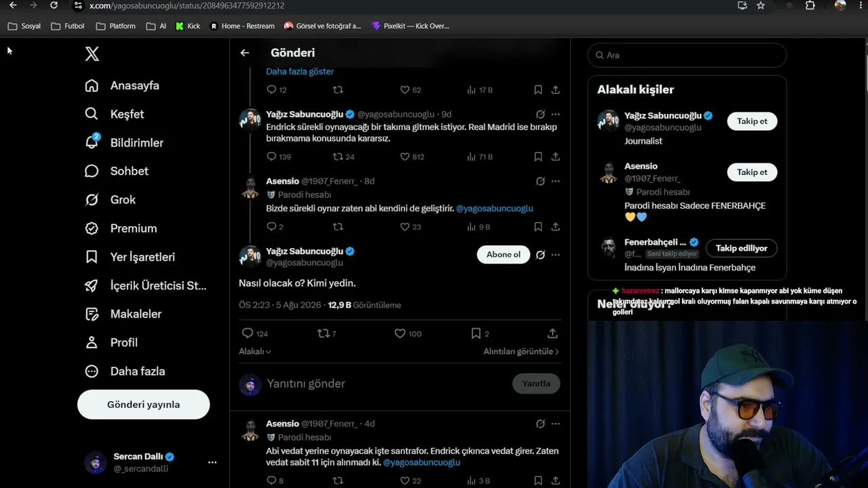This screenshot has width=868, height=488.
Task: Bookmark Asensio's 8d reply
Action: click(x=538, y=226)
